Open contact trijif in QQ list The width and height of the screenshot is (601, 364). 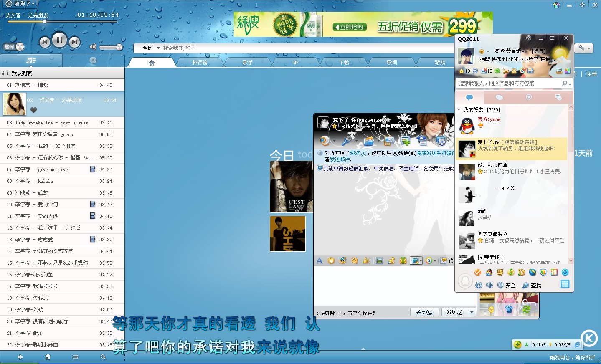[512, 218]
